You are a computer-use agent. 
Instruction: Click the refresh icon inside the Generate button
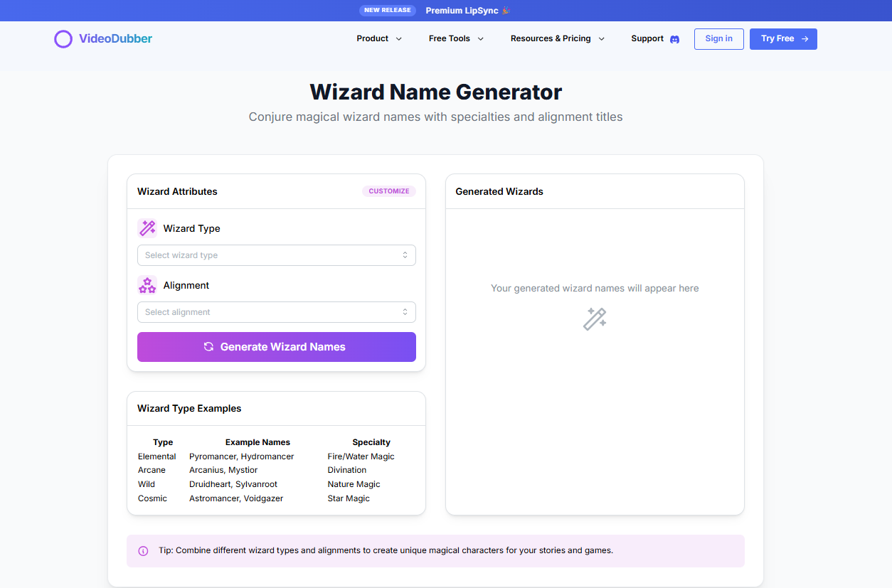[208, 347]
